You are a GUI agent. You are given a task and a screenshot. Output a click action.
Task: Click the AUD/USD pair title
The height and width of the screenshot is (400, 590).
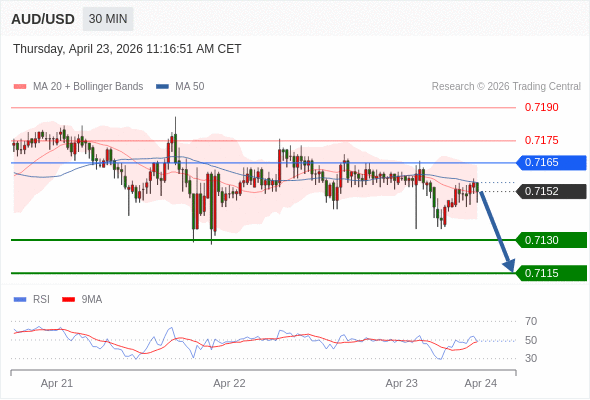point(43,19)
